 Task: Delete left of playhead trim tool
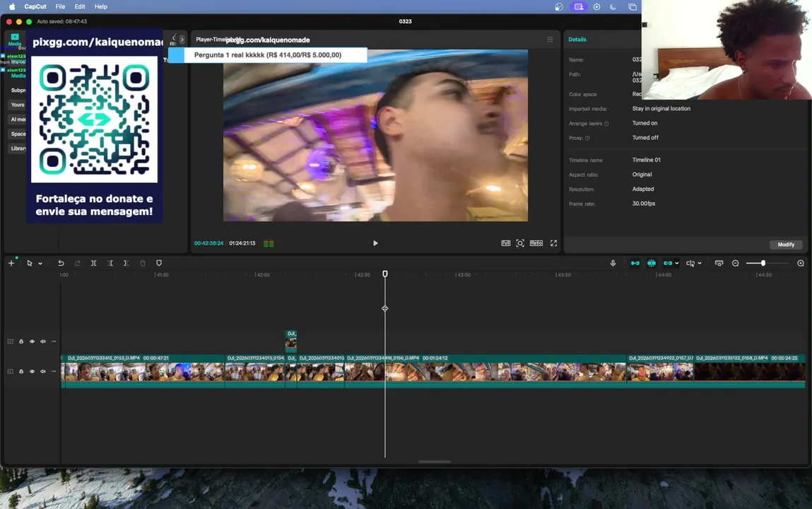[110, 263]
